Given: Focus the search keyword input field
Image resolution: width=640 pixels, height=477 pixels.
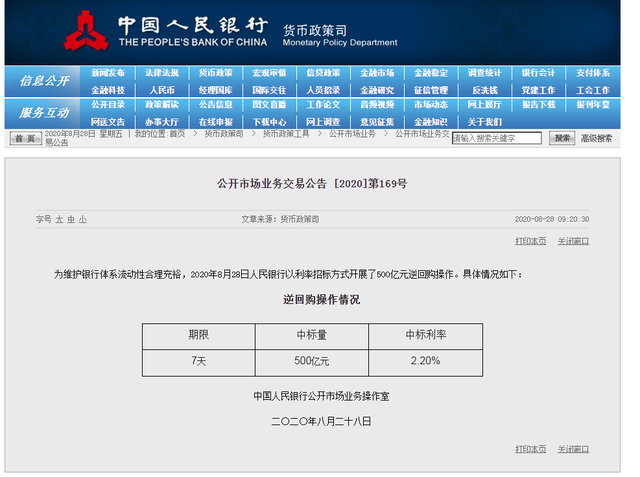Looking at the screenshot, I should 497,138.
